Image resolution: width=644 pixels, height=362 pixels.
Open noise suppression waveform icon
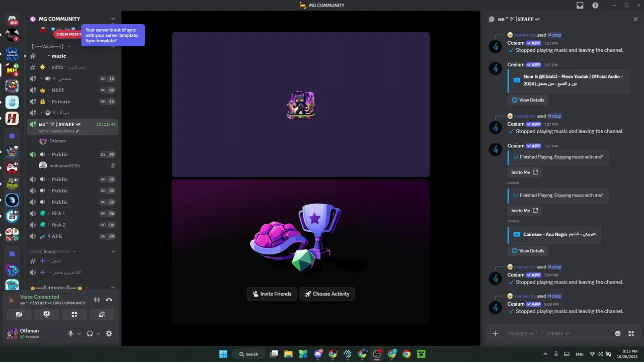pos(97,300)
